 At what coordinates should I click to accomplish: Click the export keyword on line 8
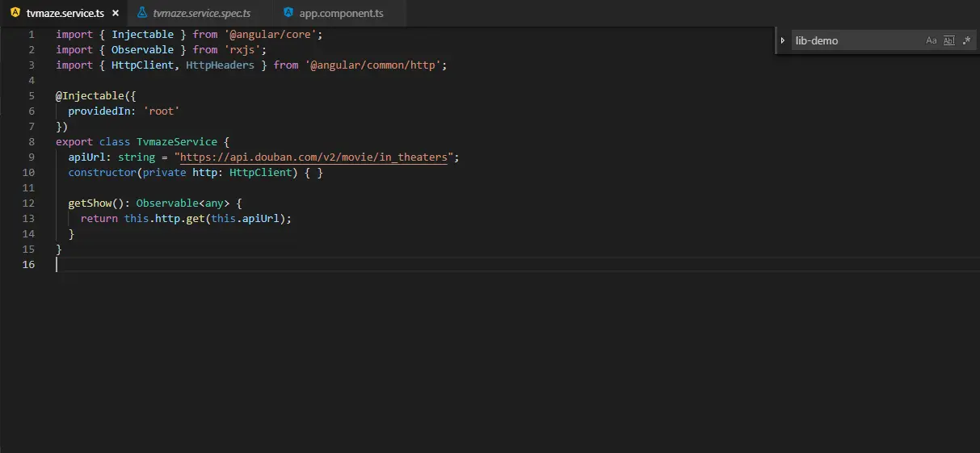click(x=74, y=142)
